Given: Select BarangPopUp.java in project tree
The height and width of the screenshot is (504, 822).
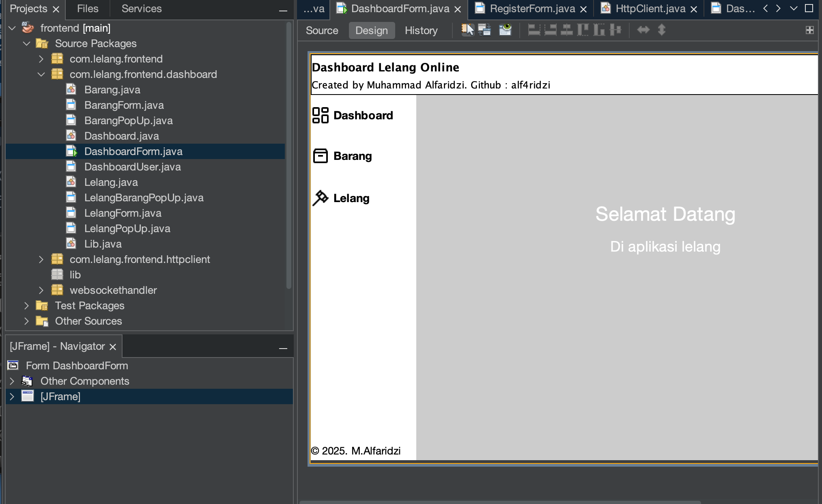Looking at the screenshot, I should coord(128,121).
